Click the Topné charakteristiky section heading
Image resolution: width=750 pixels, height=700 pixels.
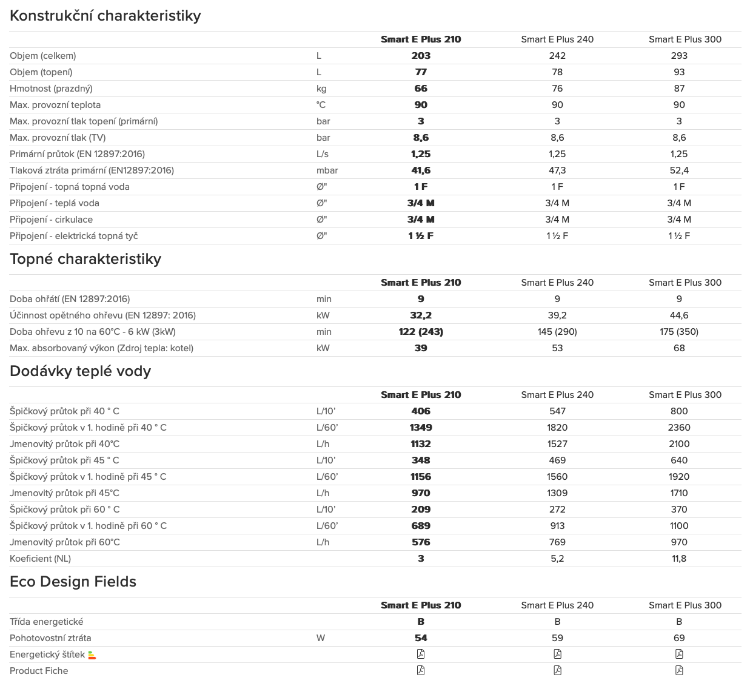[85, 259]
